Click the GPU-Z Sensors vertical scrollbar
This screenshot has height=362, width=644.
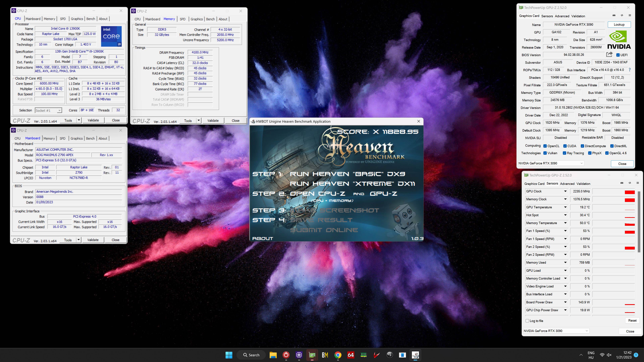point(639,222)
